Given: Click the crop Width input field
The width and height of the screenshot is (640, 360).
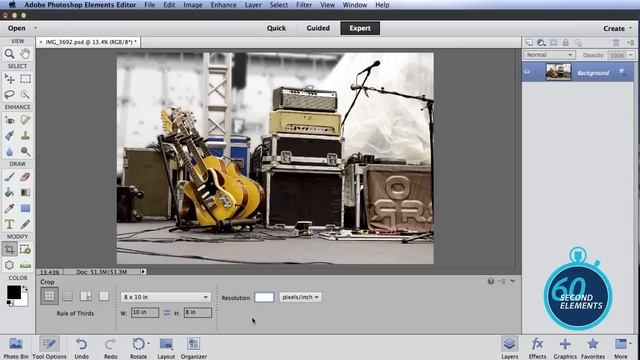Looking at the screenshot, I should tap(145, 312).
